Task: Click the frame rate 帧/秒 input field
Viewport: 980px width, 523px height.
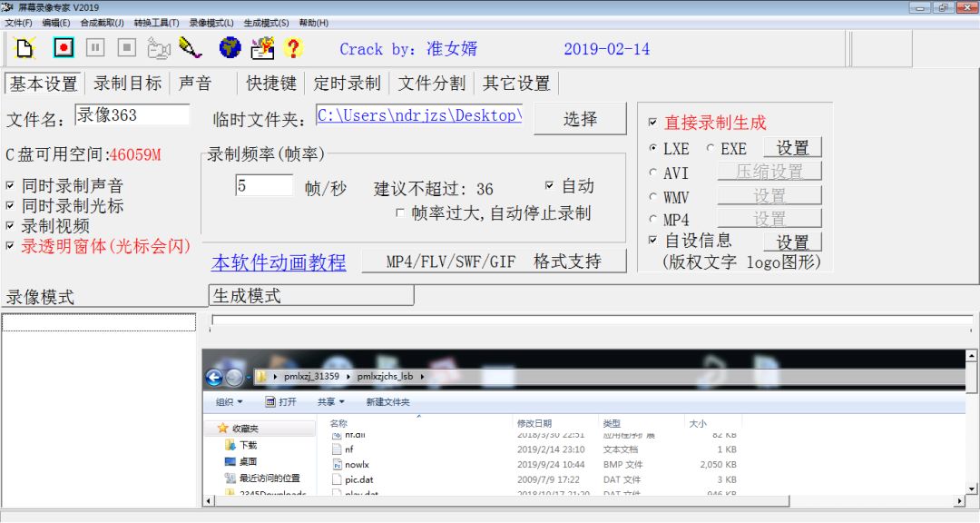Action: click(264, 186)
